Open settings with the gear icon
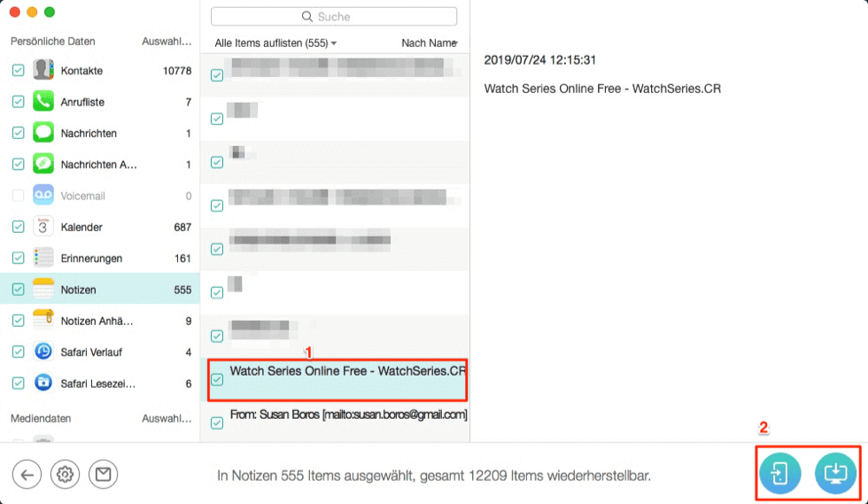 (65, 475)
